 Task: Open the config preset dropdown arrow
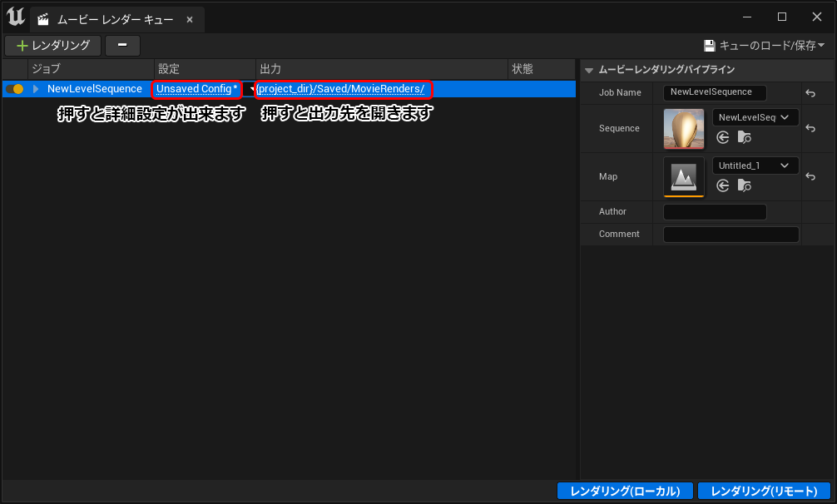(249, 89)
